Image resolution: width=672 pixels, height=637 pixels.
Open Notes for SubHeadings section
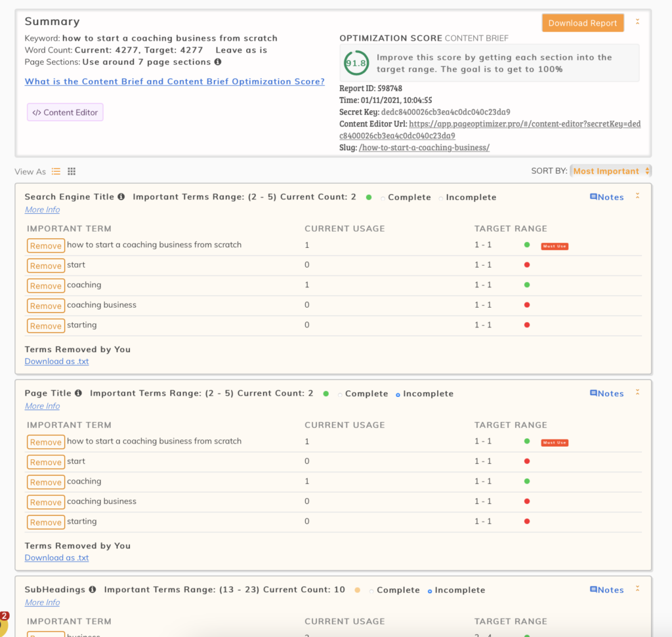tap(606, 590)
